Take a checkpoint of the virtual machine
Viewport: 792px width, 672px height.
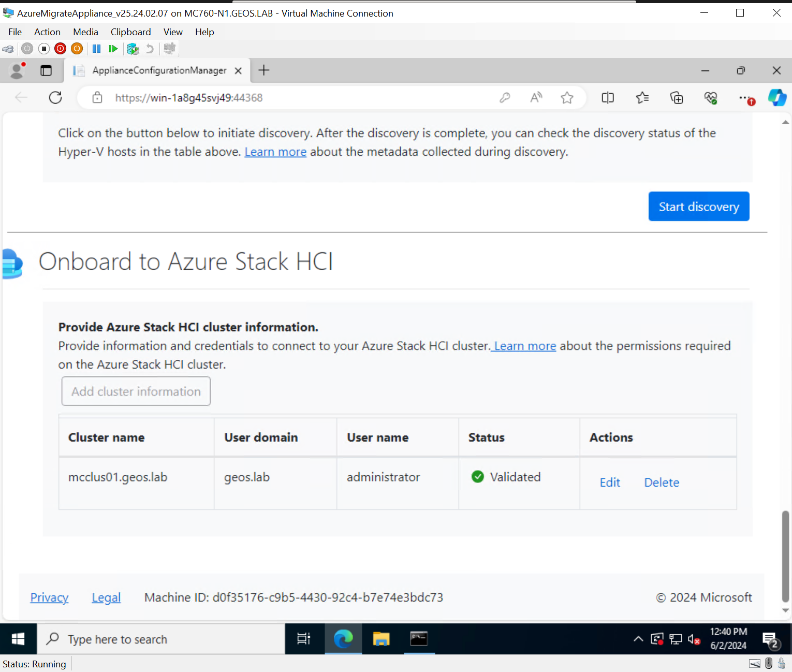coord(133,49)
